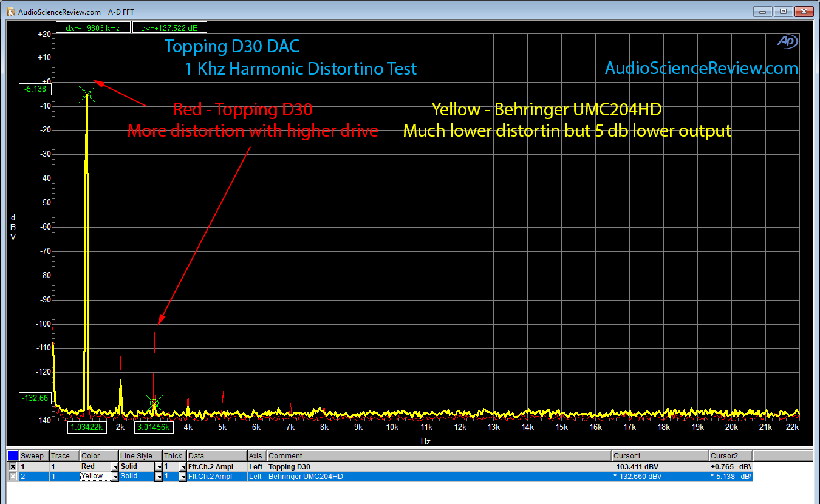Click Axis Left cell in Behringer row
The image size is (820, 504).
click(x=257, y=477)
